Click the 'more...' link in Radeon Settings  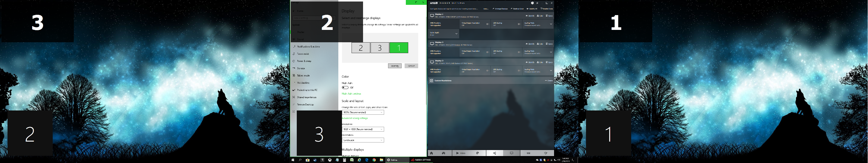click(x=486, y=9)
